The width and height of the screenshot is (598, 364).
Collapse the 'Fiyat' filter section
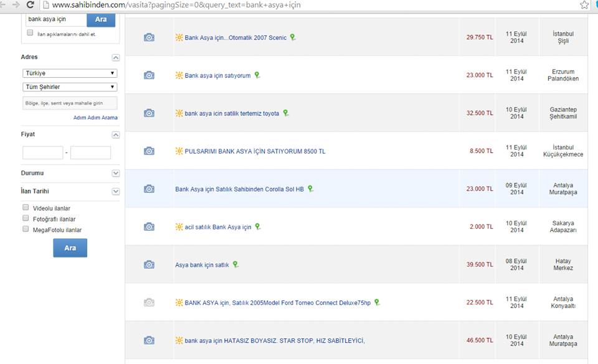[x=115, y=134]
